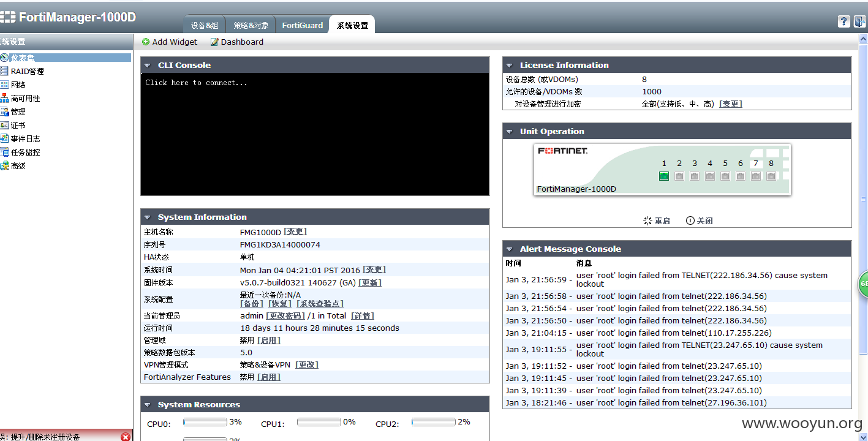Open 事件日志 in the sidebar
This screenshot has height=441, width=868.
[26, 138]
